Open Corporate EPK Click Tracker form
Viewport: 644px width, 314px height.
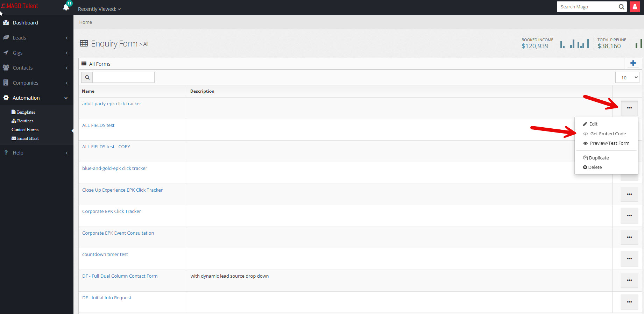[x=112, y=211]
